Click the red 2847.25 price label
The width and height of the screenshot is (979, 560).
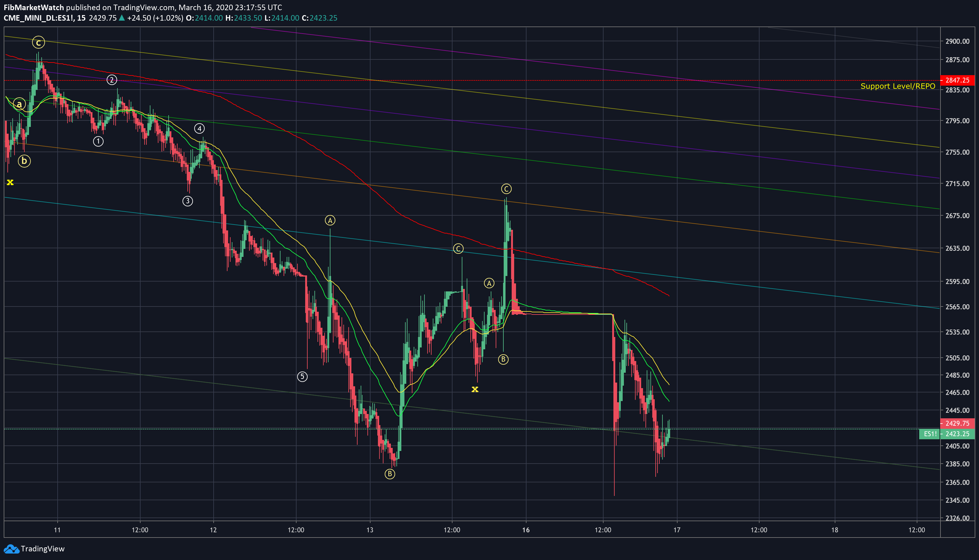coord(957,80)
